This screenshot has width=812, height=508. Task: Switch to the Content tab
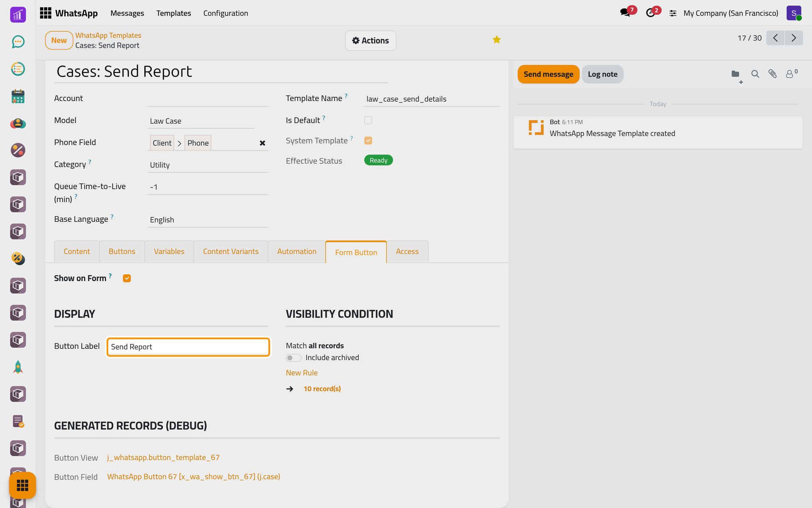tap(77, 251)
